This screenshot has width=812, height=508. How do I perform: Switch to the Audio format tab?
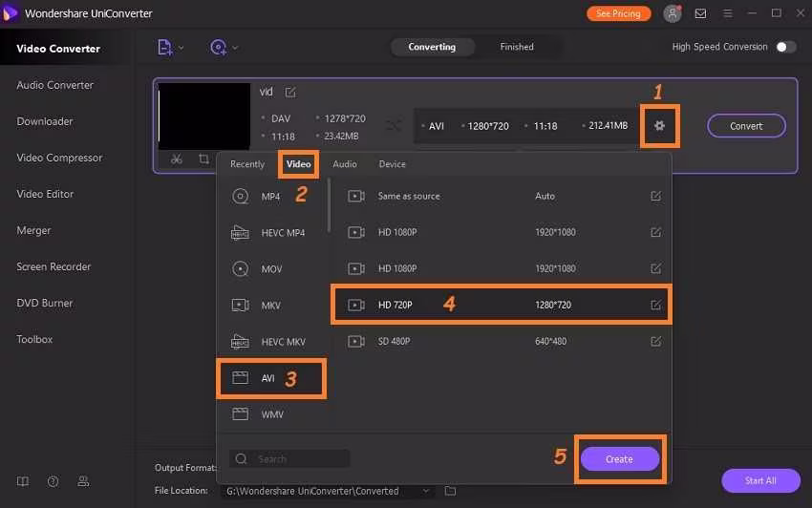point(344,164)
